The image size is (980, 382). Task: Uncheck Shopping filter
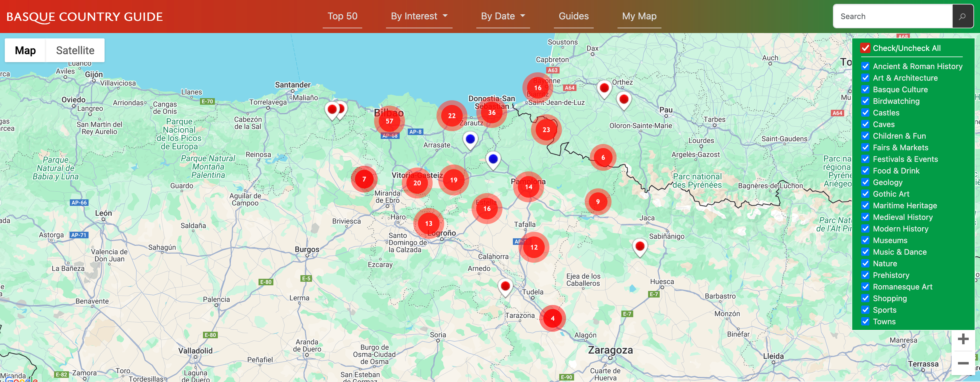click(865, 298)
